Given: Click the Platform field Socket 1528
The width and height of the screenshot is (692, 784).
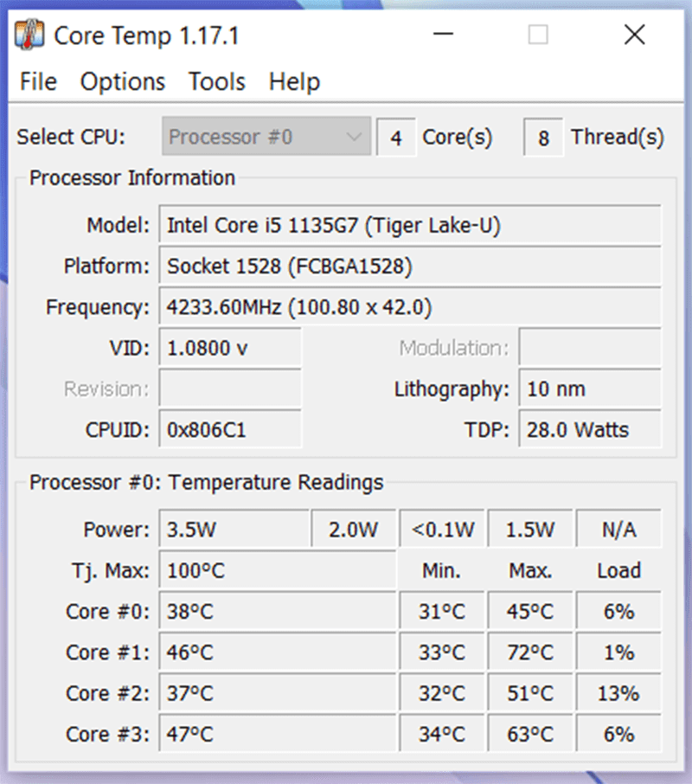Looking at the screenshot, I should (410, 266).
